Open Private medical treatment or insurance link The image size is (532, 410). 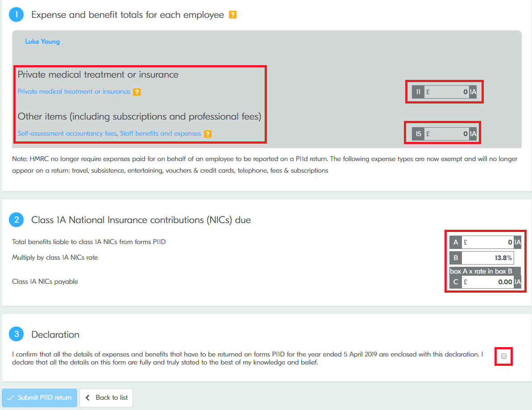pos(74,91)
